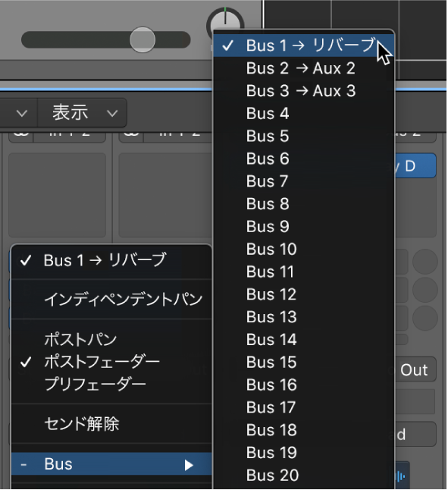Click the blue D plug-in slot

(415, 166)
